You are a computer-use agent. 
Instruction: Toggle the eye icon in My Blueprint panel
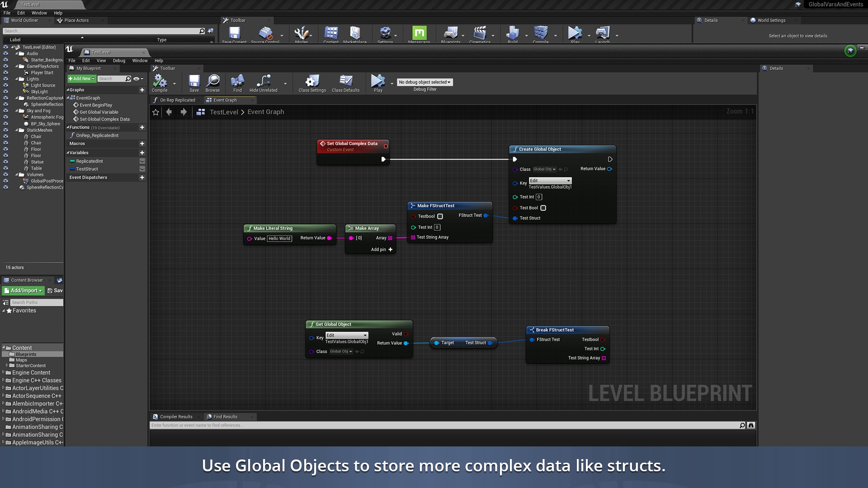point(135,79)
